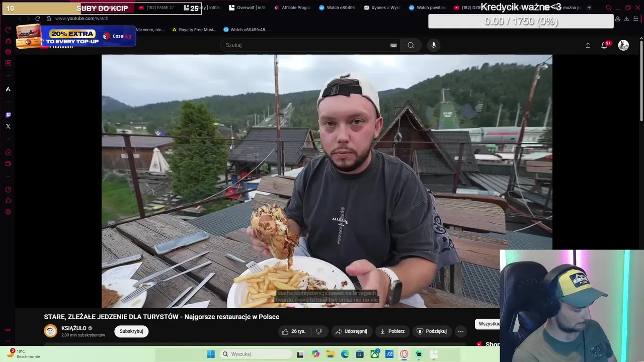This screenshot has width=644, height=362.
Task: Click the 2,09 mln subskrybentów text
Action: coord(83,335)
